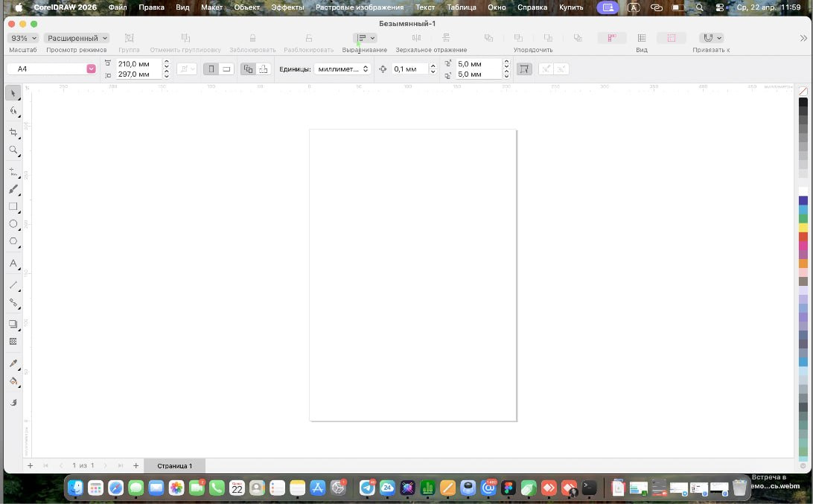Screen dimensions: 813x504
Task: Select the Ellipse tool
Action: 13,224
